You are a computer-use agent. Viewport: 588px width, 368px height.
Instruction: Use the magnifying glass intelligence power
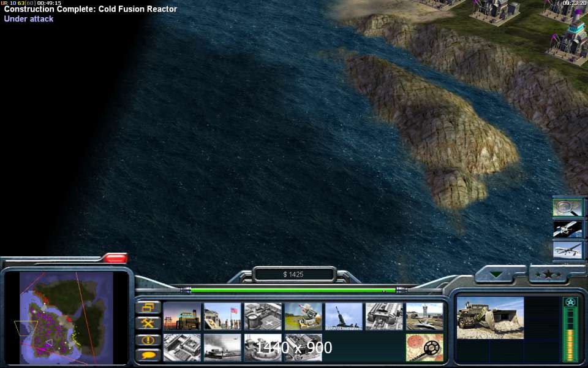(x=568, y=208)
